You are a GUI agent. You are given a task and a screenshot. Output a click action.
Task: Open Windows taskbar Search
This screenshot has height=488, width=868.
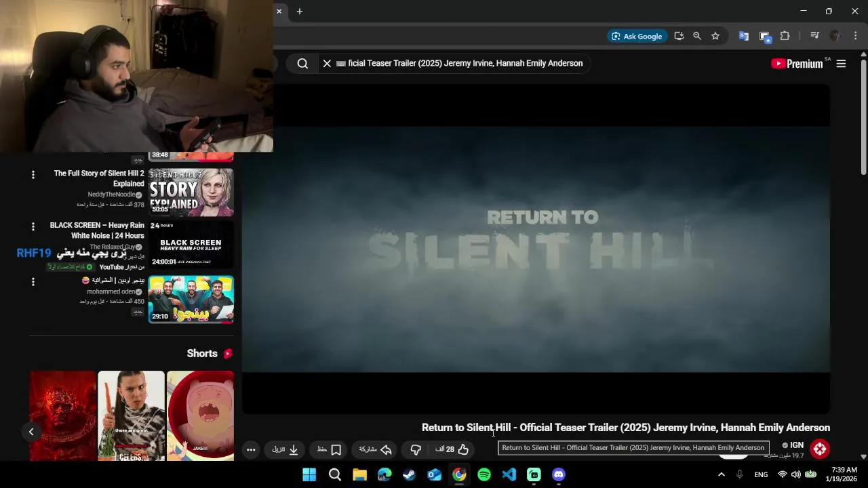click(x=335, y=474)
